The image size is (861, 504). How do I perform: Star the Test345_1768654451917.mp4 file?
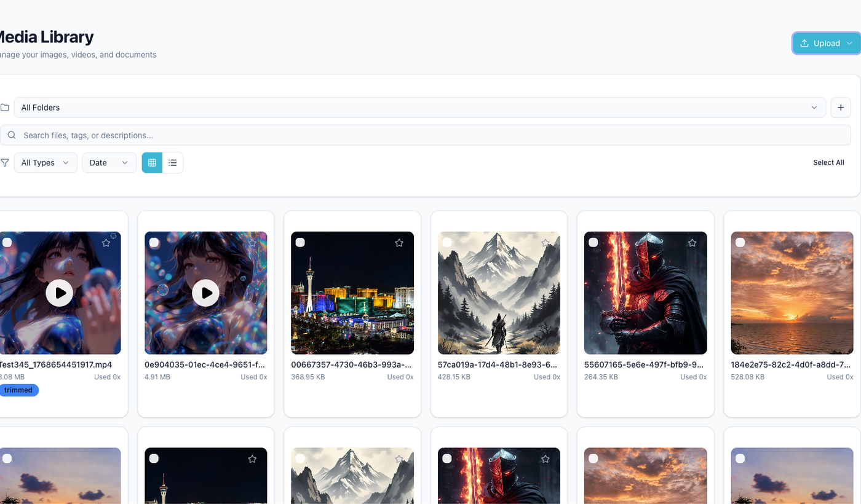106,243
